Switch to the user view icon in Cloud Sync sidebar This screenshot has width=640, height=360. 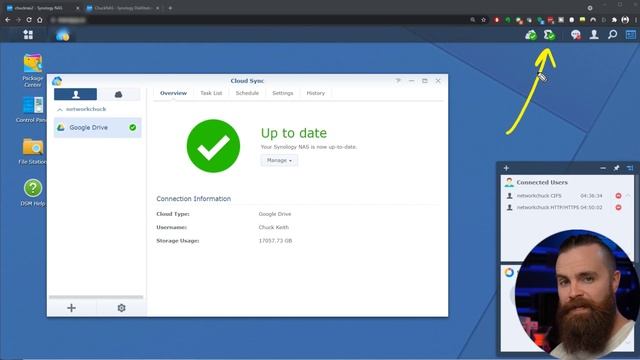pos(76,94)
